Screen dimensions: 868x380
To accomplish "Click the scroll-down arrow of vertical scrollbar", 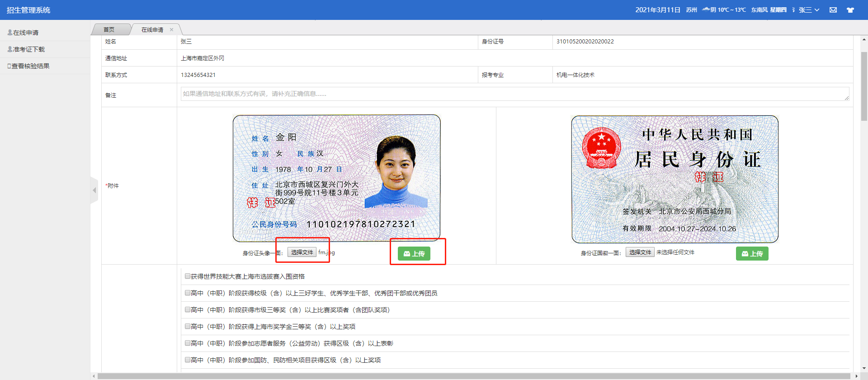I will tap(864, 369).
